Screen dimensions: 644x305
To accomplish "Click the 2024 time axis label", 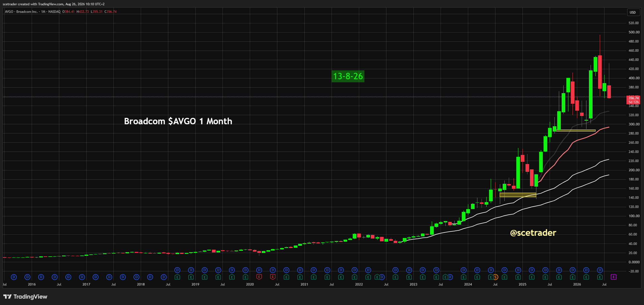I will point(468,284).
